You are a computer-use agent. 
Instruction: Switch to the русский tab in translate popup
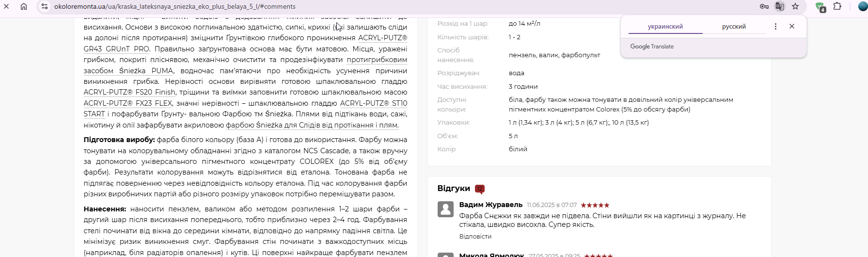(734, 27)
